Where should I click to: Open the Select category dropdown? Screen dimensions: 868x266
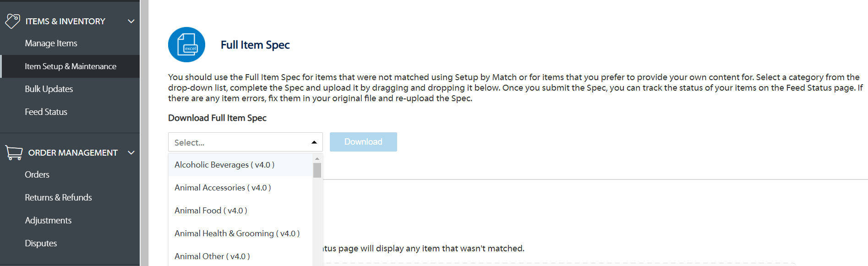245,142
